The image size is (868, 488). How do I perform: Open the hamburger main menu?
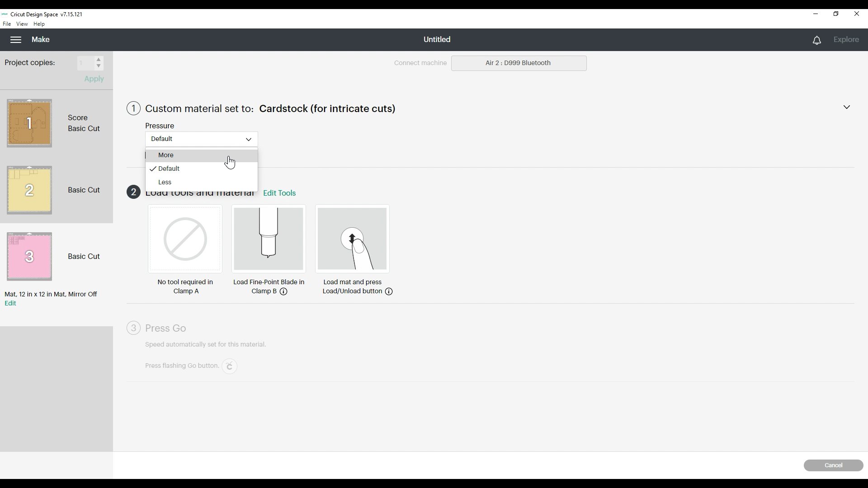coord(16,40)
